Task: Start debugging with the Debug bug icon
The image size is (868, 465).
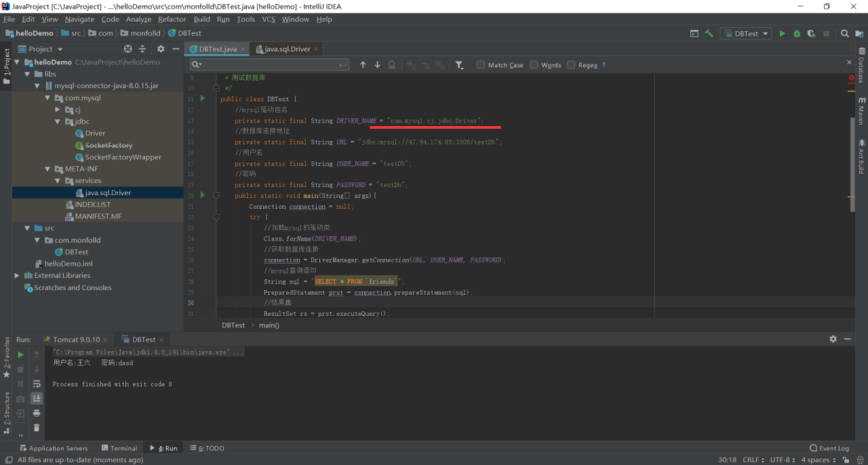Action: coord(797,33)
